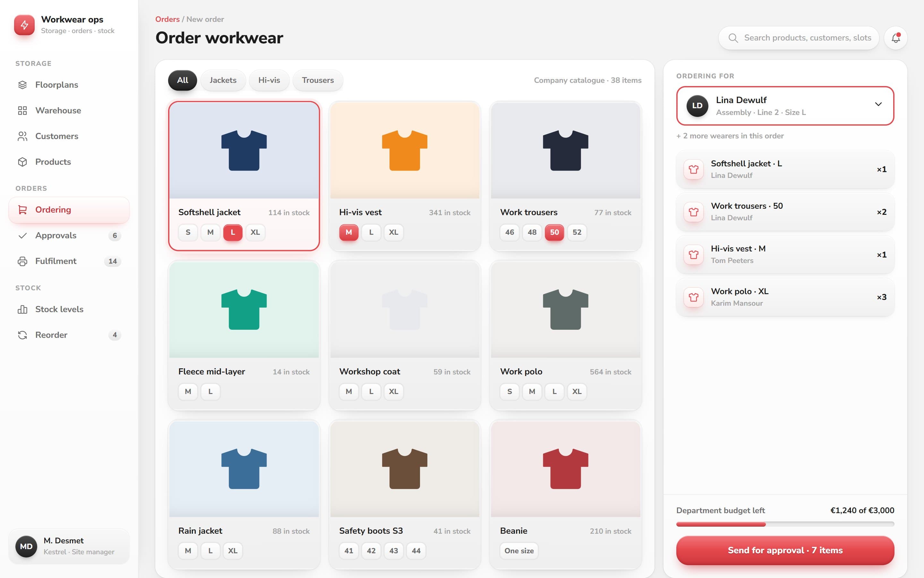The image size is (924, 578).
Task: Click the Reorder refresh icon
Action: tap(22, 335)
